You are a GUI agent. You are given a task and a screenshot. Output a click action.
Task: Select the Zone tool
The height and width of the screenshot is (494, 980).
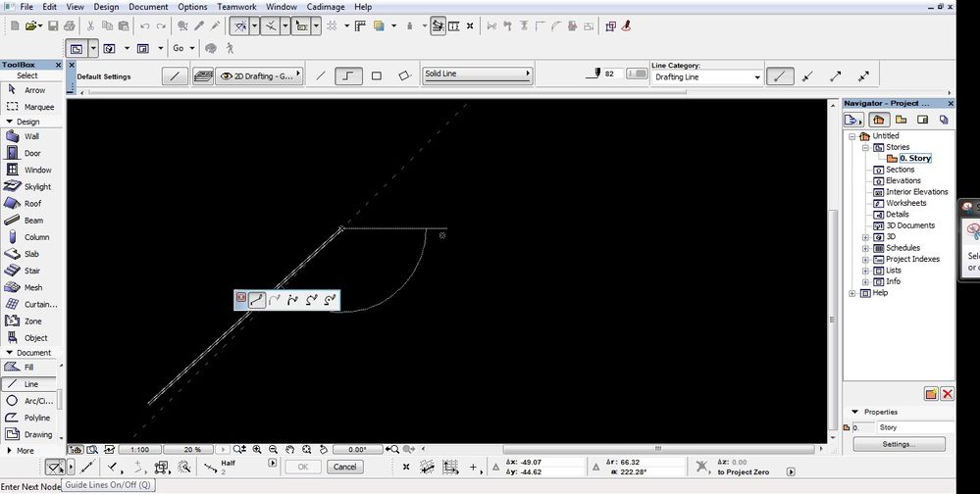(31, 321)
